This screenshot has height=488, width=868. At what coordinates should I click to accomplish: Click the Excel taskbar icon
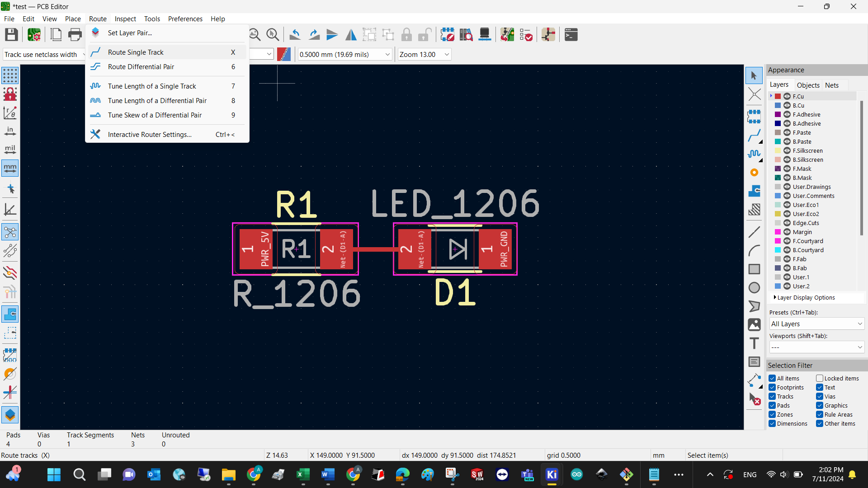pyautogui.click(x=303, y=474)
